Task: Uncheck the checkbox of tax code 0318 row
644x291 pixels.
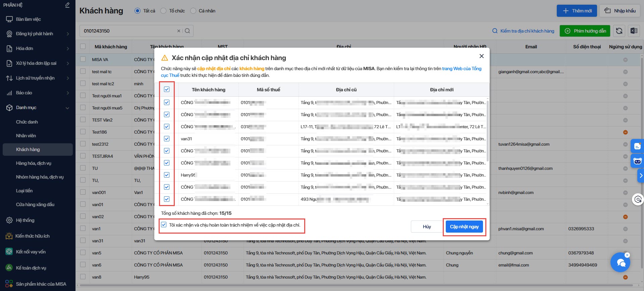Action: coord(167,127)
